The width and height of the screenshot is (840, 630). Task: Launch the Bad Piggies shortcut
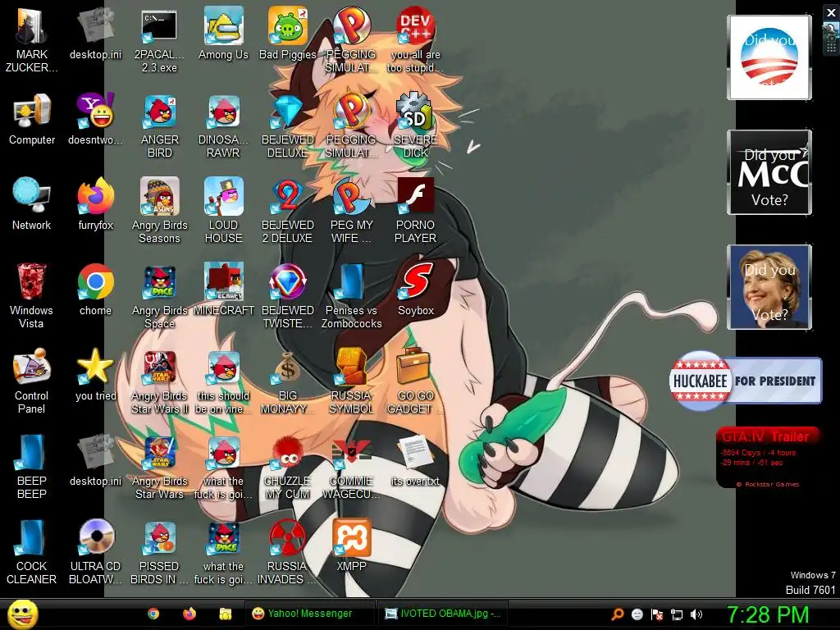click(288, 34)
